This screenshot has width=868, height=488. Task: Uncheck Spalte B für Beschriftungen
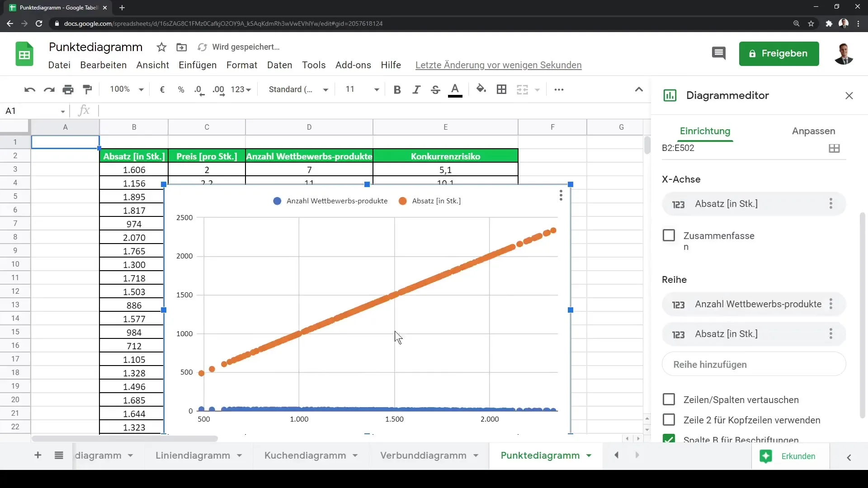tap(669, 439)
